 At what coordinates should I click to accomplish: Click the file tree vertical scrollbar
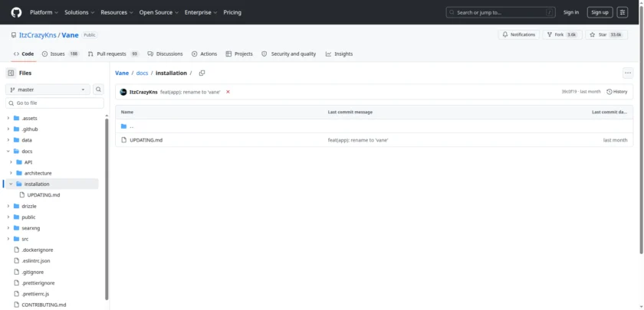tap(107, 209)
